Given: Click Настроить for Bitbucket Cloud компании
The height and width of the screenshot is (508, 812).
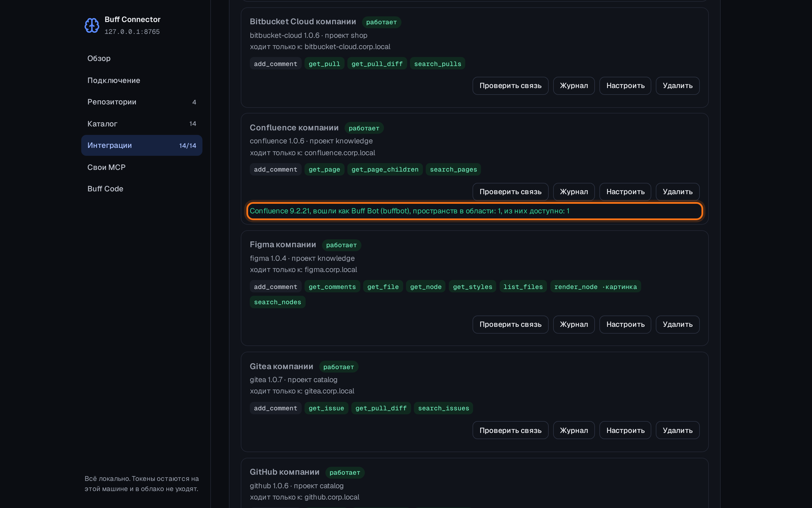Looking at the screenshot, I should (x=625, y=86).
